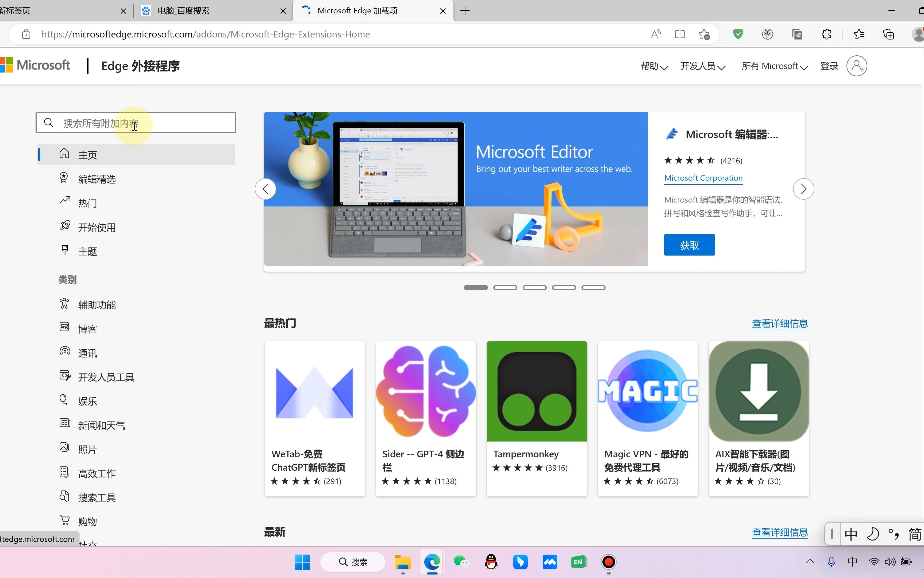This screenshot has width=924, height=578.
Task: Show previous carousel slide arrow
Action: (x=265, y=189)
